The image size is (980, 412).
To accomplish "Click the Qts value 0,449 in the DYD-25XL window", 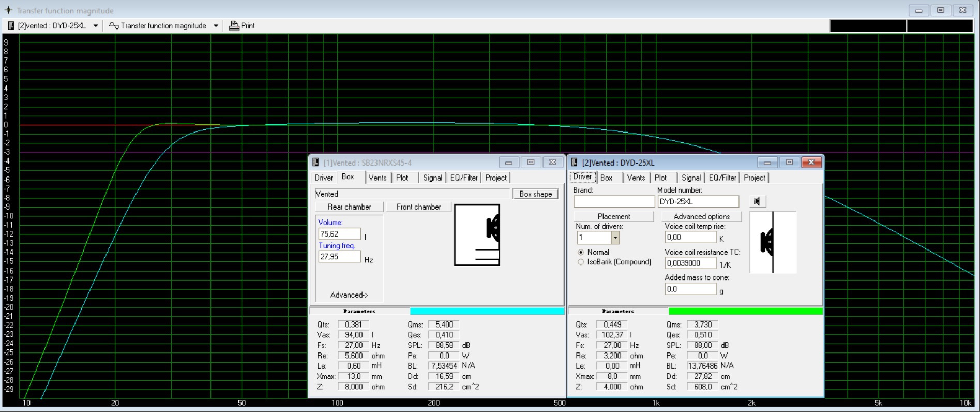I will (x=612, y=325).
